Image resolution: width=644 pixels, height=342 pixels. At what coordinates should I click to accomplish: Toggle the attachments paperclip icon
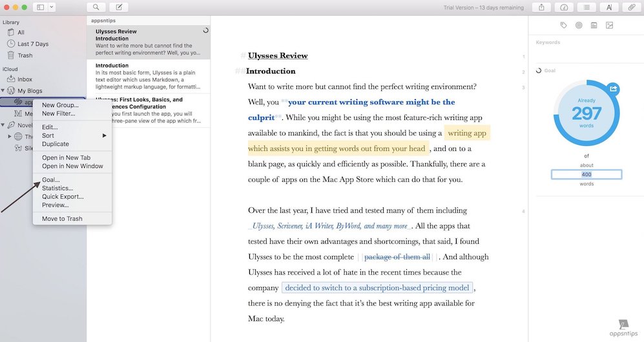pos(631,7)
